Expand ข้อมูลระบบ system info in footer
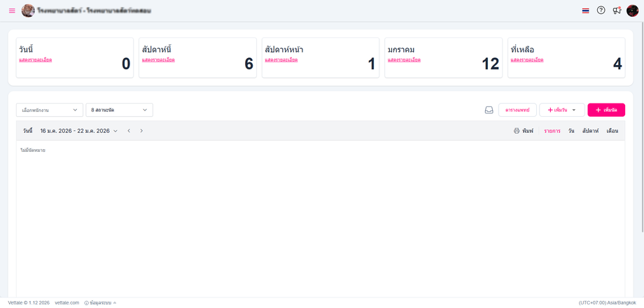 tap(101, 302)
